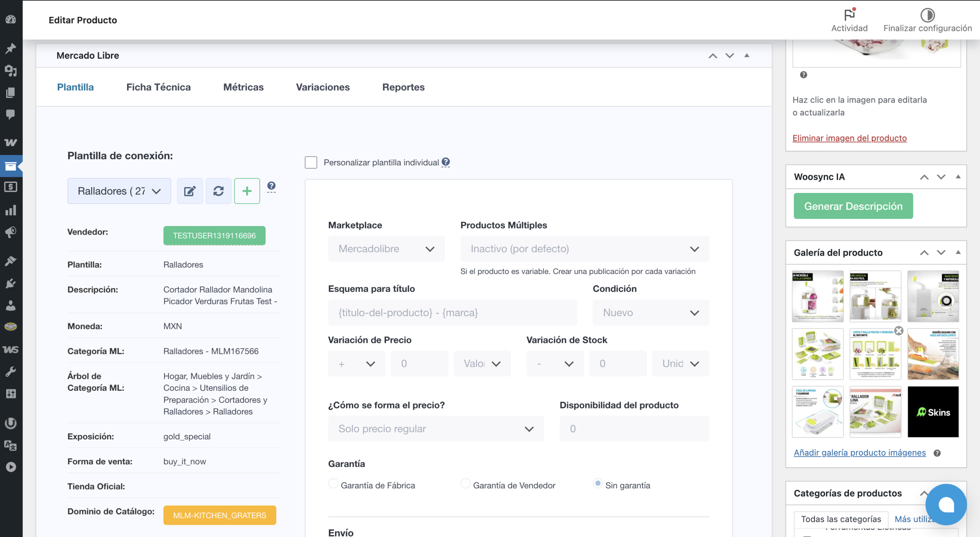Viewport: 980px width, 537px height.
Task: Click the Esquema para título input
Action: coord(452,313)
